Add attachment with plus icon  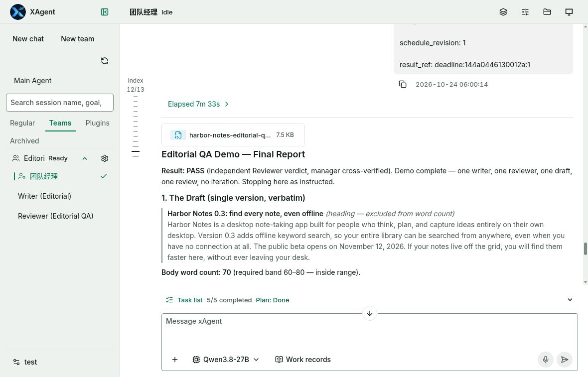175,360
